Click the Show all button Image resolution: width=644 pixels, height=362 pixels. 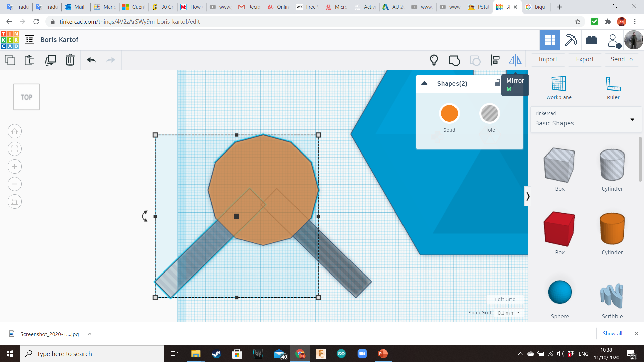pos(612,333)
